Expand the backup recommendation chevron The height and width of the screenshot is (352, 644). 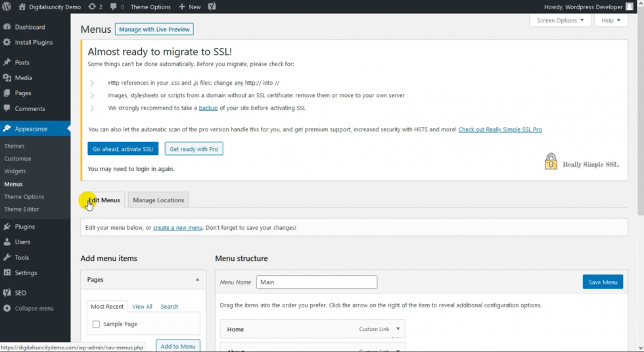point(93,108)
